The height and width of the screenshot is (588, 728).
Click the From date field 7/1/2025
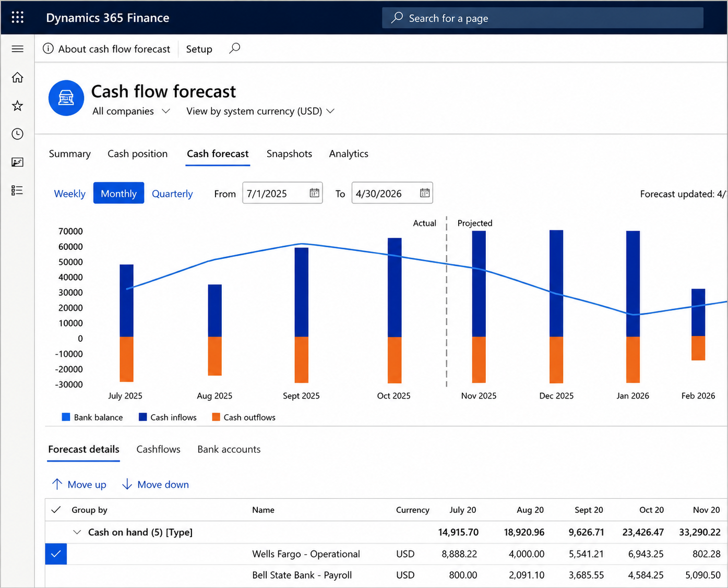click(282, 193)
